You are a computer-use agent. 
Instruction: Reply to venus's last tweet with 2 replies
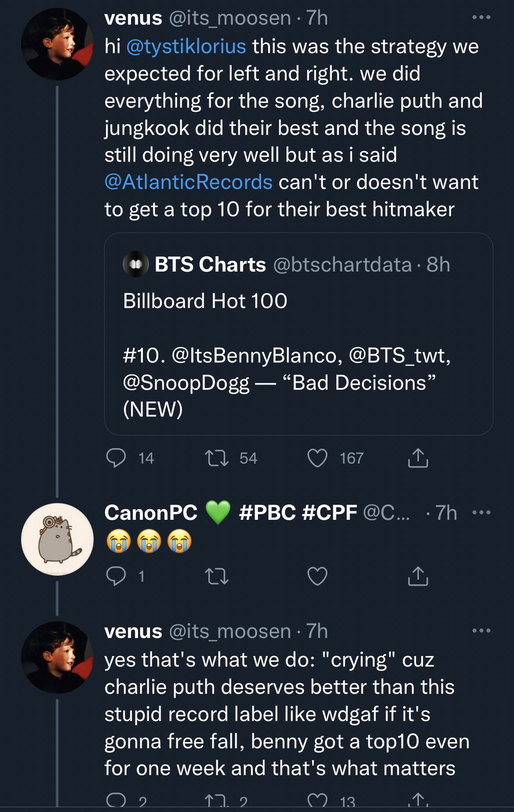pos(116,801)
